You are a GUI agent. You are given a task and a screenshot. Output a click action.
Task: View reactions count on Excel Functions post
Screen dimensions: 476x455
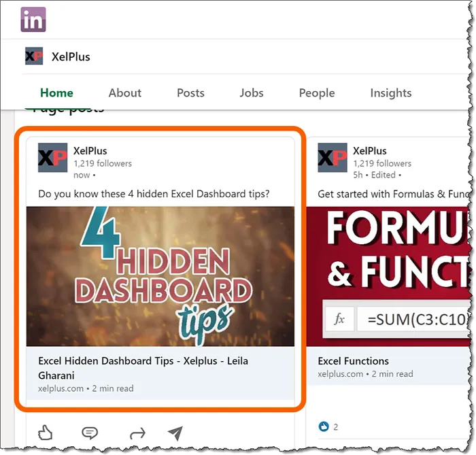click(x=328, y=426)
